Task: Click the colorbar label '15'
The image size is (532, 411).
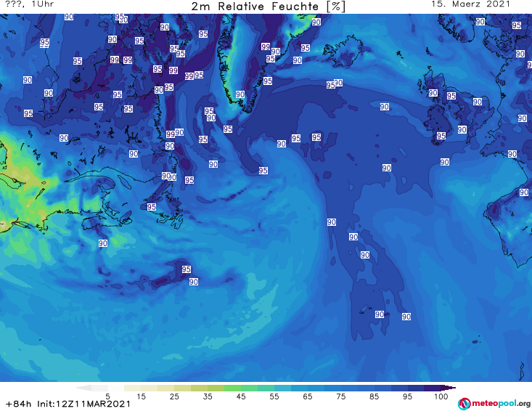Action: click(141, 396)
